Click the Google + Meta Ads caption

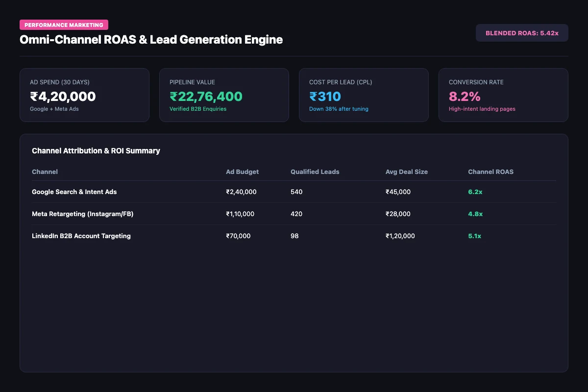(x=54, y=109)
